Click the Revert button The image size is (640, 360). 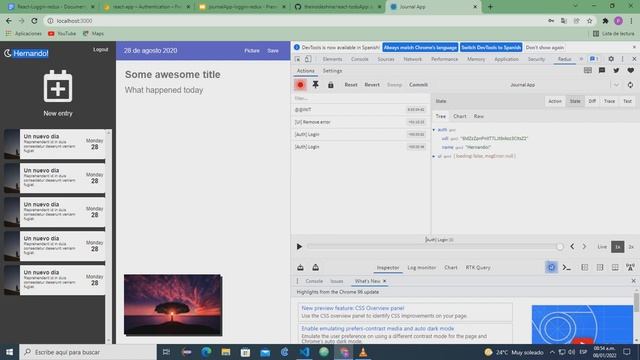click(x=372, y=85)
